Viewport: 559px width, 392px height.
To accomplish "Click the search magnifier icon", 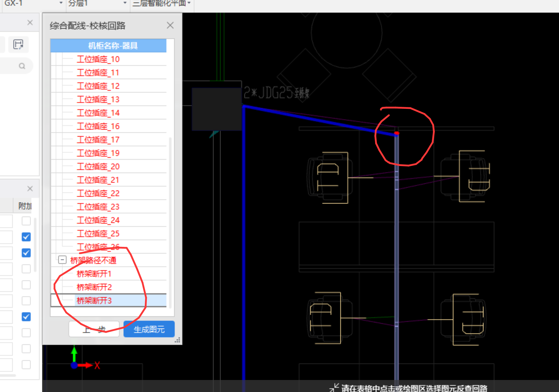I will coord(22,66).
